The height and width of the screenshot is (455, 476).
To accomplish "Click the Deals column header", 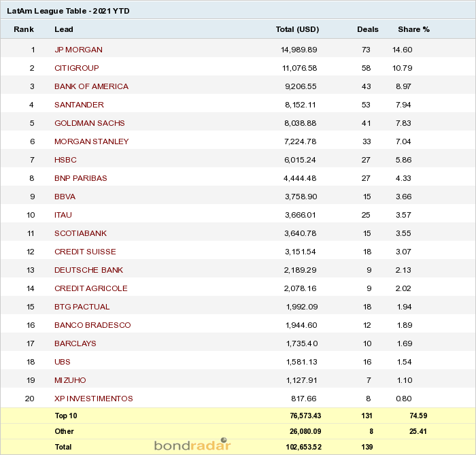I will pyautogui.click(x=368, y=29).
